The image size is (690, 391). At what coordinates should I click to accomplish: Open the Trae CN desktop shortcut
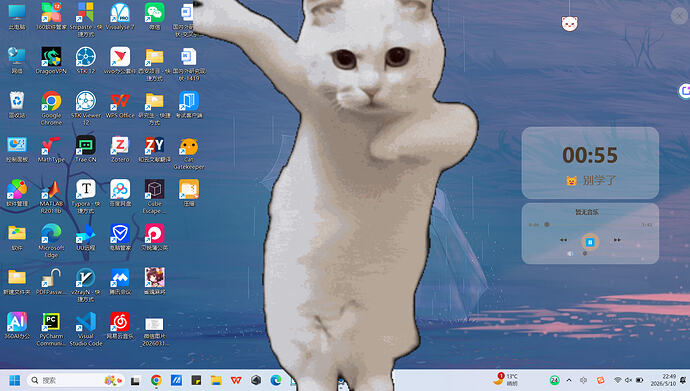click(85, 149)
